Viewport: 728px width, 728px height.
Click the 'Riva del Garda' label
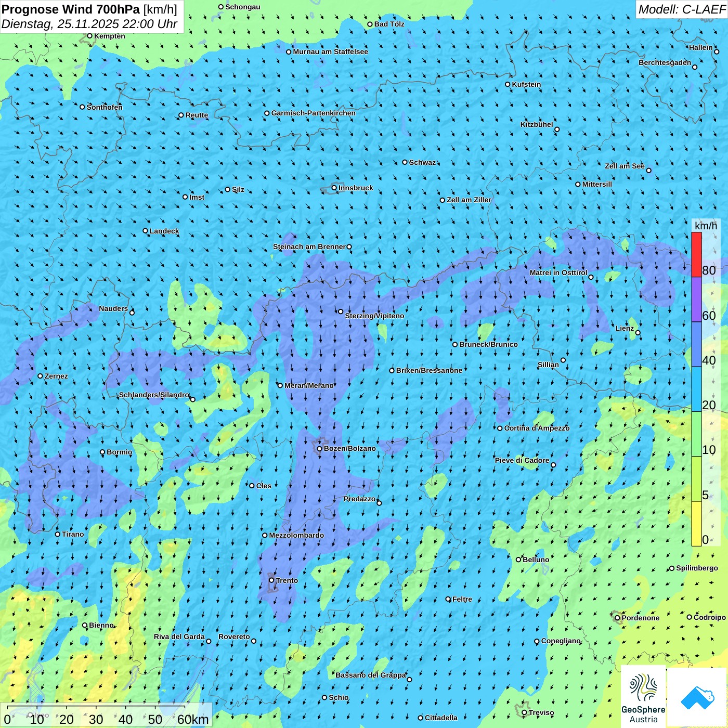point(179,636)
